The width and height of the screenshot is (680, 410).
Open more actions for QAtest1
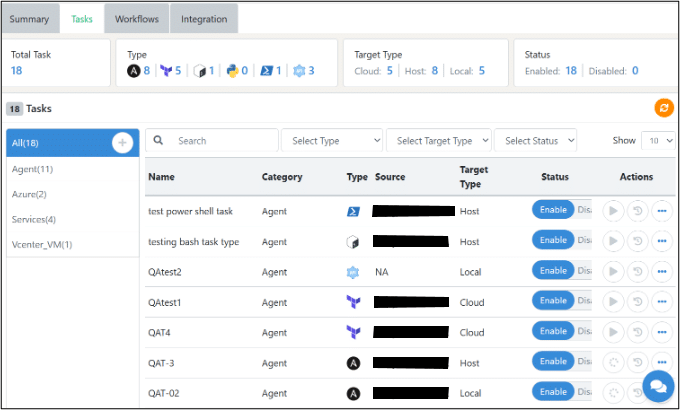coord(662,302)
